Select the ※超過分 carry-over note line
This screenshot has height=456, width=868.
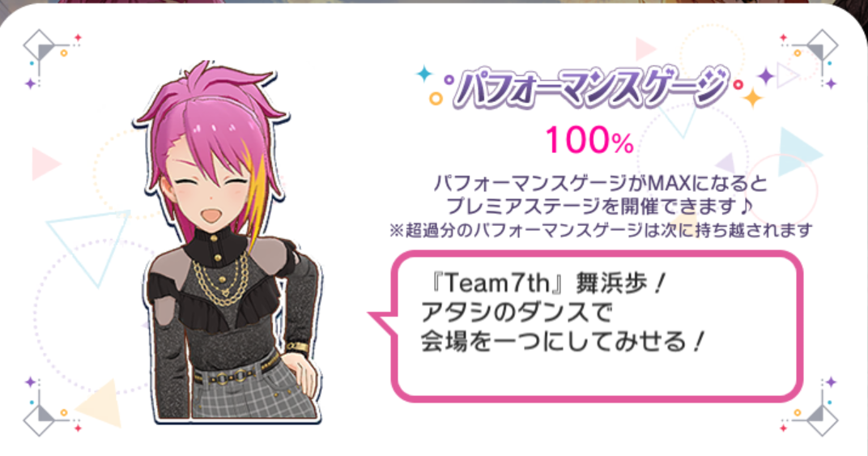[x=601, y=229]
